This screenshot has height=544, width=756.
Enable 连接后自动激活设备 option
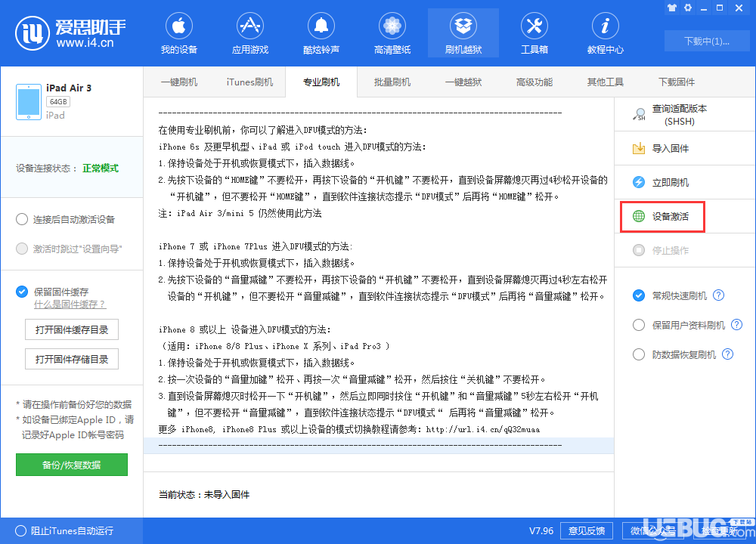22,219
